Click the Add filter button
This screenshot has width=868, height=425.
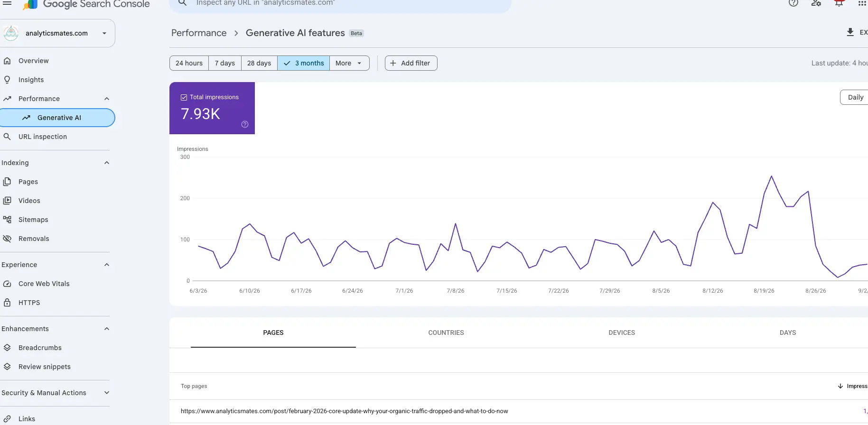pyautogui.click(x=411, y=63)
